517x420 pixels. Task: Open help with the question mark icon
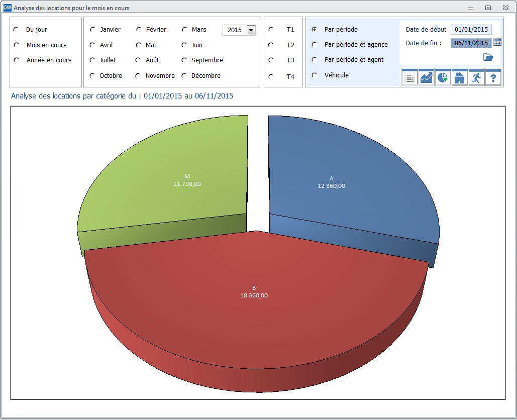(493, 78)
